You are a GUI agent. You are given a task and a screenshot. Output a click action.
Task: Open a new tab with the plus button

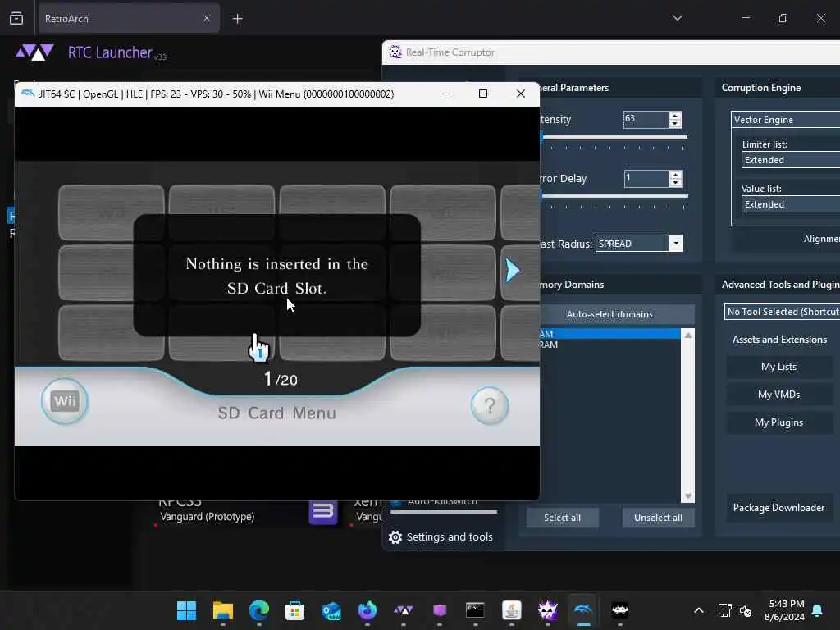[237, 19]
